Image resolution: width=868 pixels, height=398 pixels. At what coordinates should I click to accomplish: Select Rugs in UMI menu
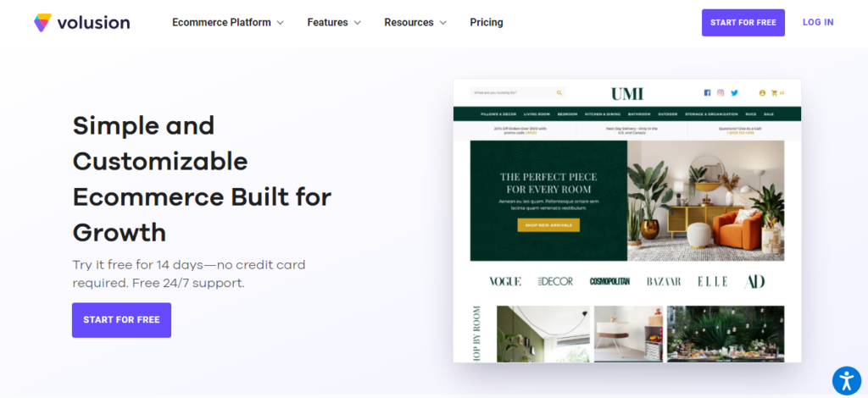pos(751,113)
